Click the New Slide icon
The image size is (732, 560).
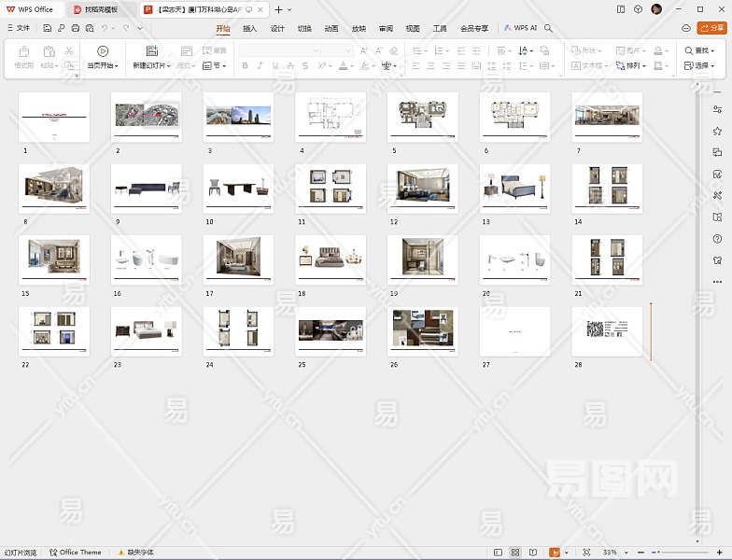151,50
